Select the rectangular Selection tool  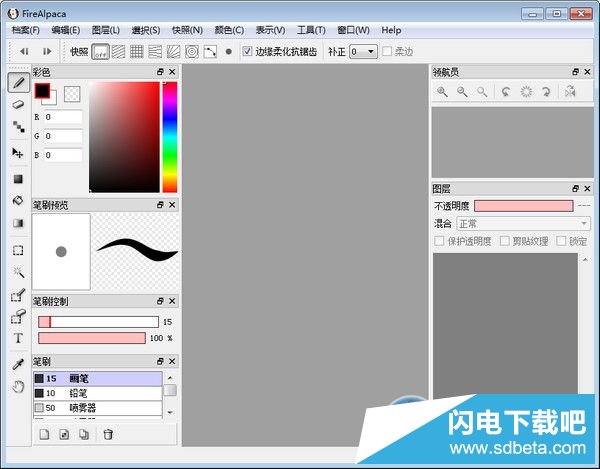[x=18, y=251]
